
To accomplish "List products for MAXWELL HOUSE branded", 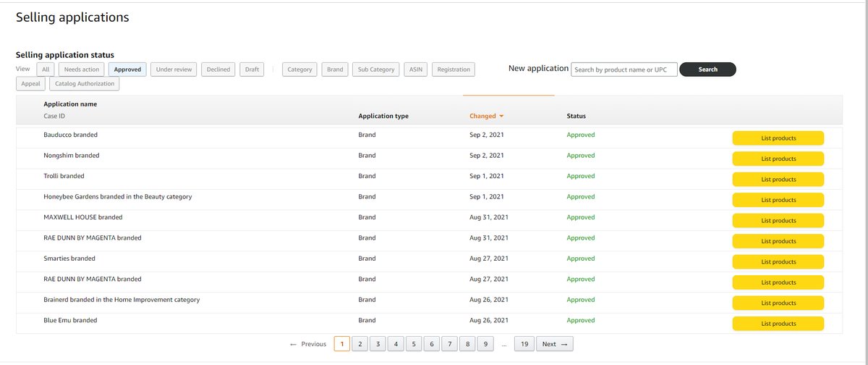I will point(778,220).
